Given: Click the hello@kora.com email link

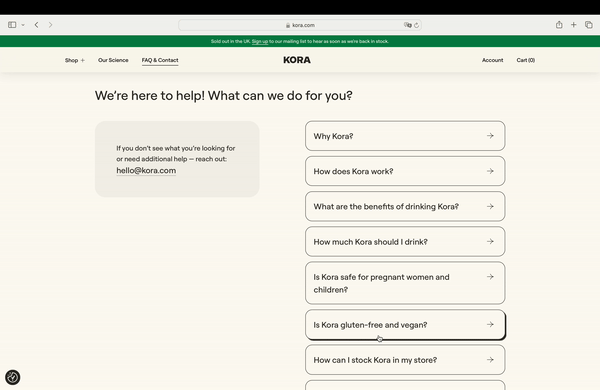Looking at the screenshot, I should pos(146,171).
